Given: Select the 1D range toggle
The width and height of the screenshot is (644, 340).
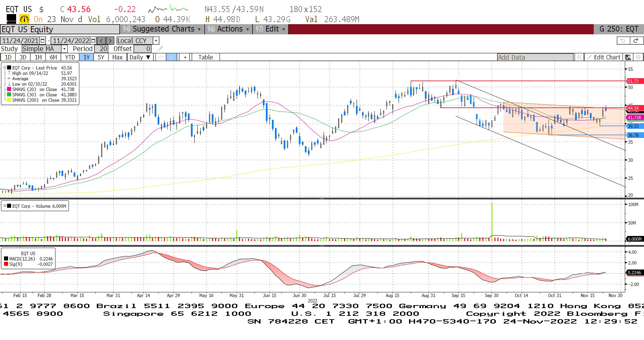Looking at the screenshot, I should click(x=8, y=57).
